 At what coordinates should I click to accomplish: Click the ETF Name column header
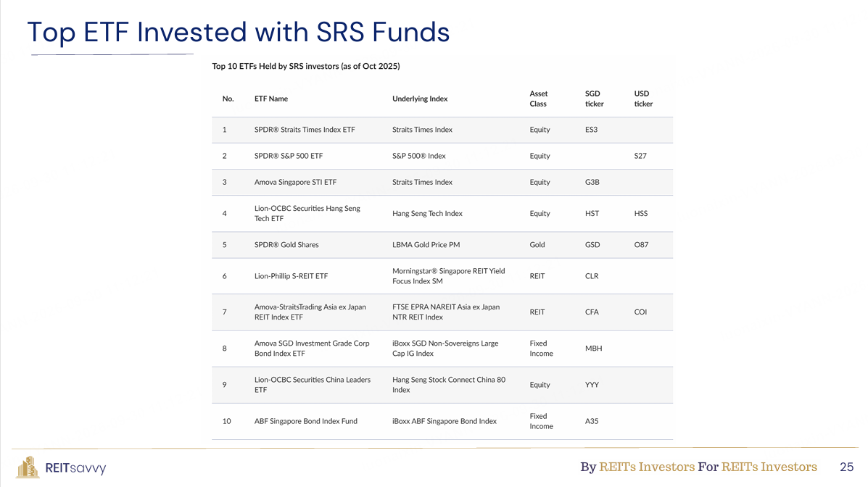(271, 99)
